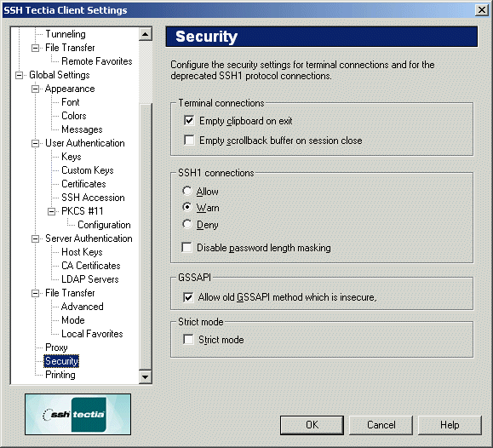This screenshot has height=448, width=493.
Task: Open Help for security settings
Action: click(x=450, y=425)
